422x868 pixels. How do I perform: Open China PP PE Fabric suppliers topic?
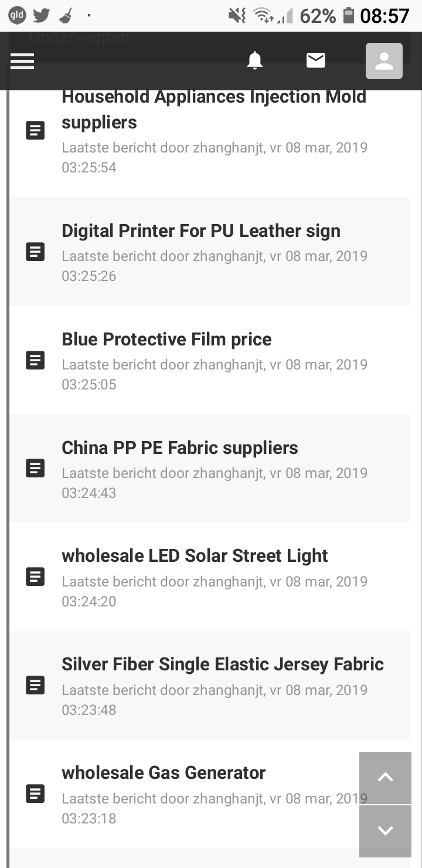(180, 448)
